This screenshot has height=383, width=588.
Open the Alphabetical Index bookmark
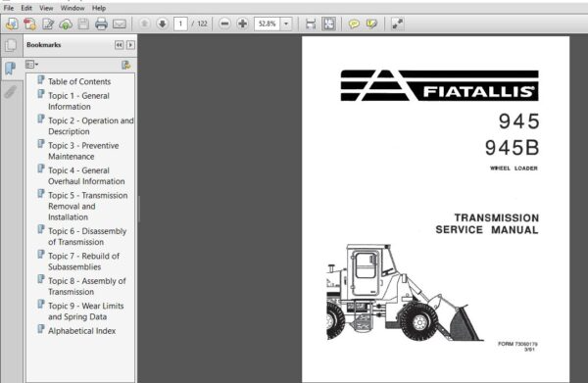tap(81, 330)
